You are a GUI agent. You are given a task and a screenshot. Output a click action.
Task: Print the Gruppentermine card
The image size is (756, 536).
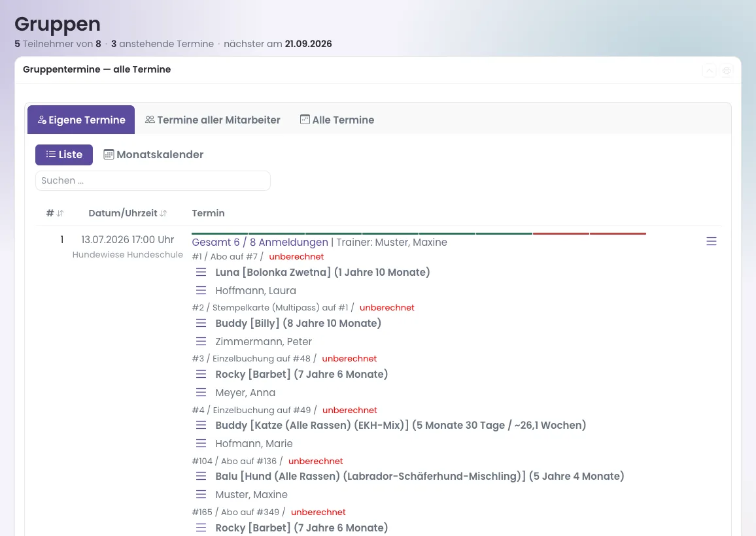tap(727, 71)
